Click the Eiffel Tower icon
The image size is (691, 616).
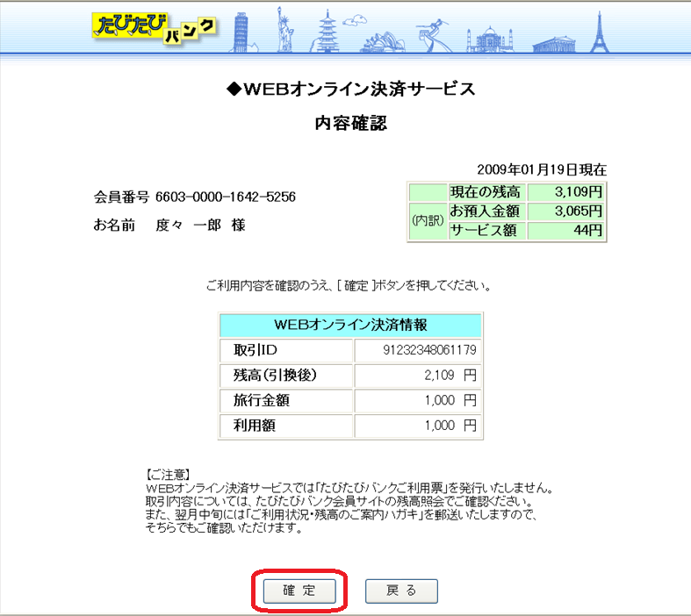click(x=601, y=32)
